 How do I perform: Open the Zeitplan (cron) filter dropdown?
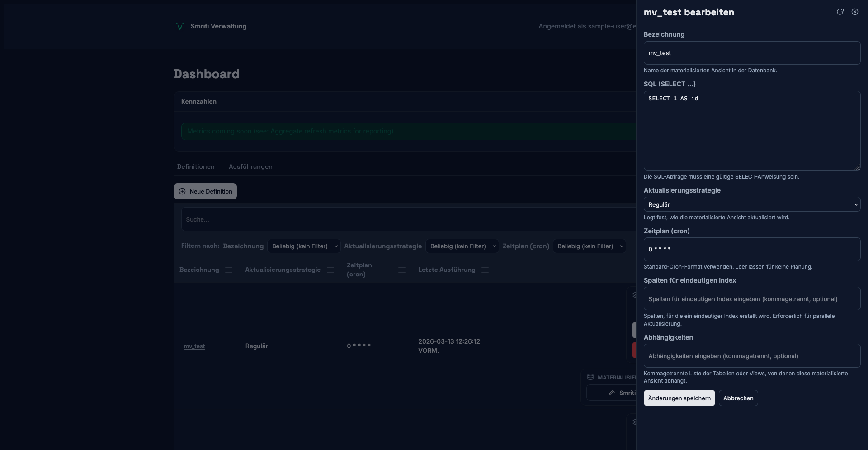click(589, 246)
